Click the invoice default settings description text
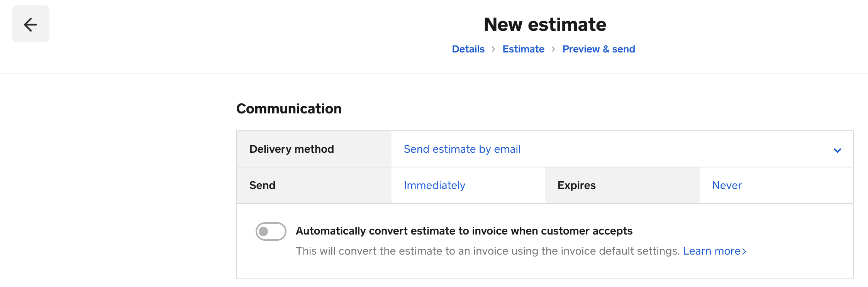This screenshot has height=287, width=868. point(487,251)
